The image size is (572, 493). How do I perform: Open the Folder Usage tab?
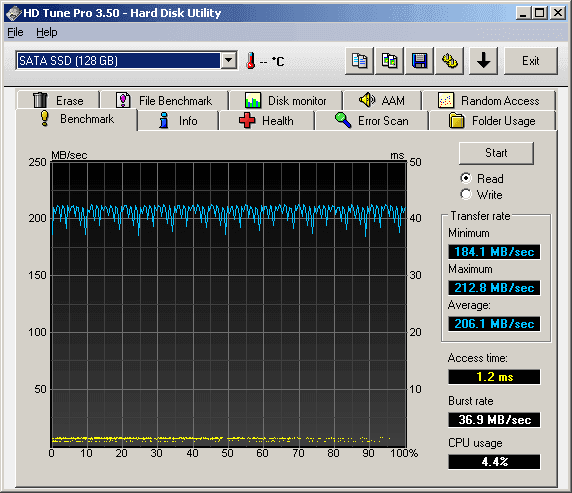pyautogui.click(x=492, y=121)
